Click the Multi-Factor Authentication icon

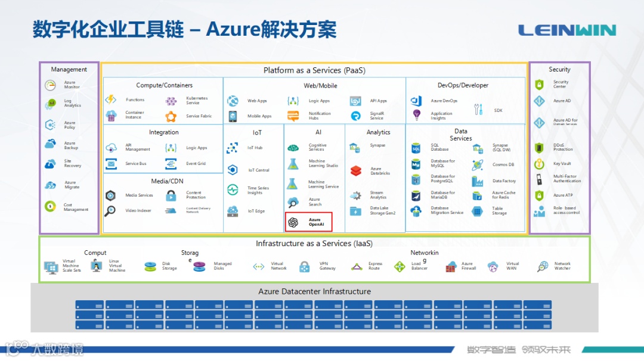(x=539, y=179)
